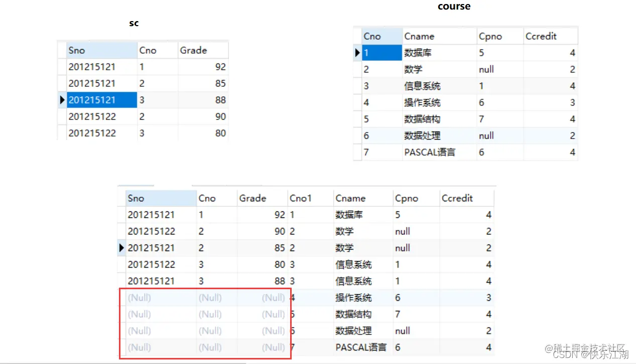This screenshot has width=636, height=364.
Task: Click (Null) Sno cell in result 操作系统 row
Action: coord(161,297)
